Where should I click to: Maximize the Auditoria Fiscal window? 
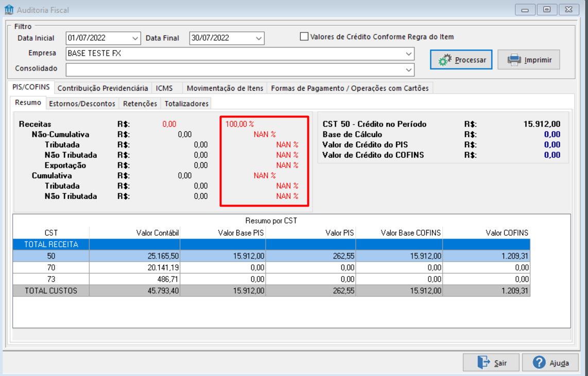click(x=547, y=10)
